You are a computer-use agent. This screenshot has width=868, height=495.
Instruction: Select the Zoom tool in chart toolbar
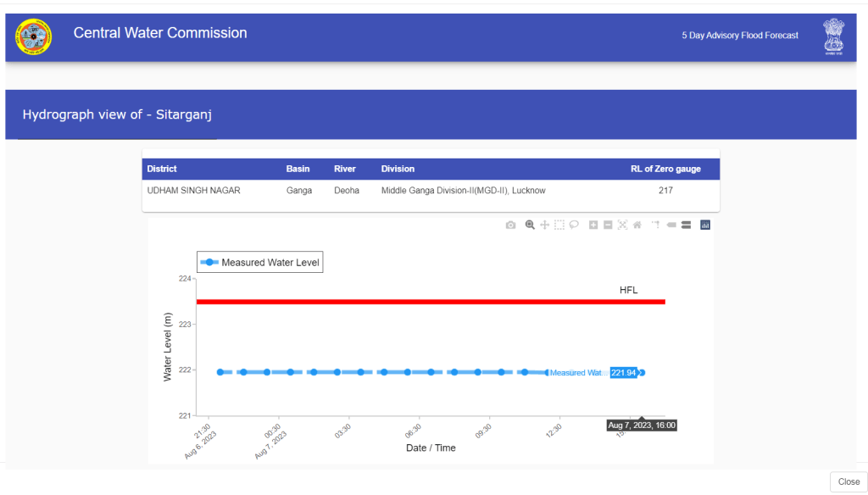click(x=530, y=225)
